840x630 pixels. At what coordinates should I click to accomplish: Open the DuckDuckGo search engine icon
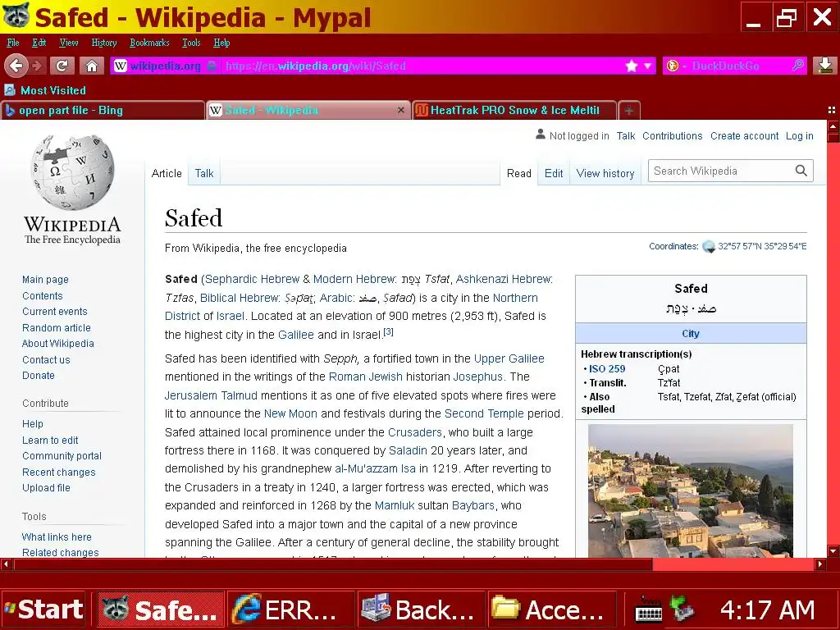pyautogui.click(x=673, y=66)
